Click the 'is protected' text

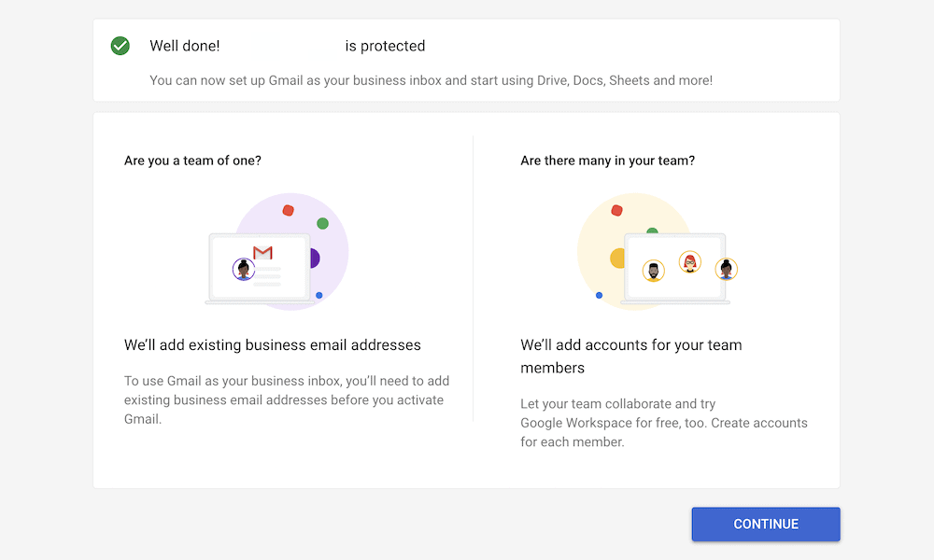pyautogui.click(x=386, y=46)
